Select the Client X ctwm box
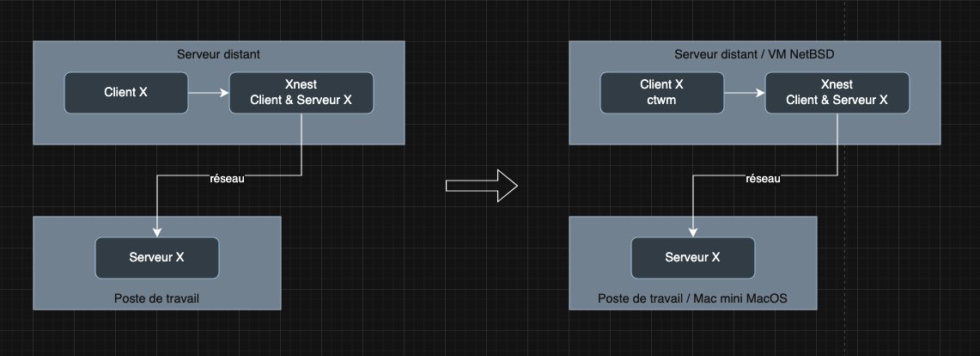This screenshot has height=356, width=980. 661,93
